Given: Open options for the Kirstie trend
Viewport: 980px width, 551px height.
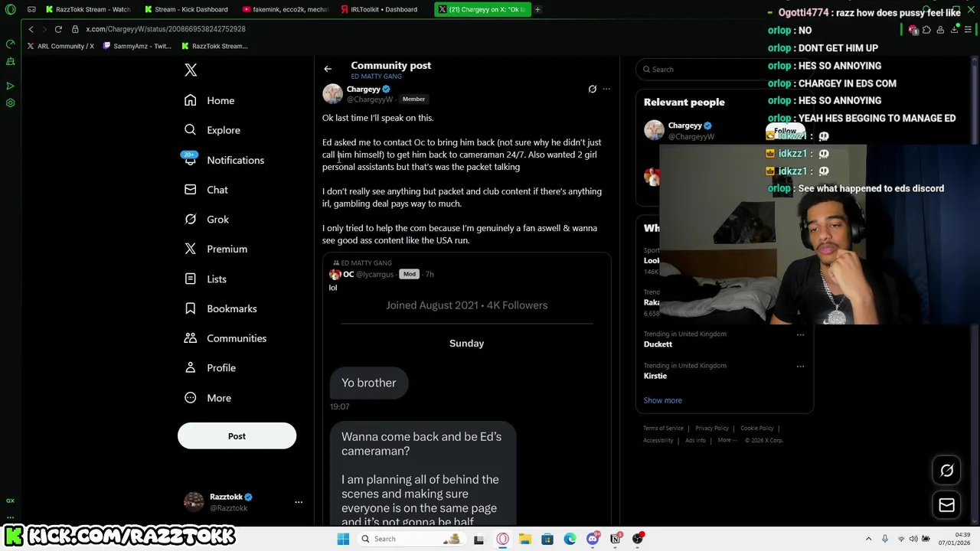Looking at the screenshot, I should click(x=800, y=366).
